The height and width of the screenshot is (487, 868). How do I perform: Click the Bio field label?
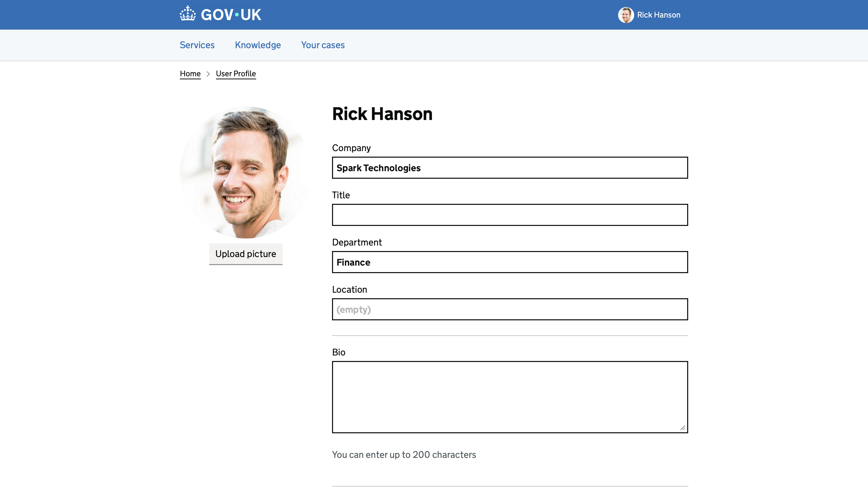click(339, 352)
